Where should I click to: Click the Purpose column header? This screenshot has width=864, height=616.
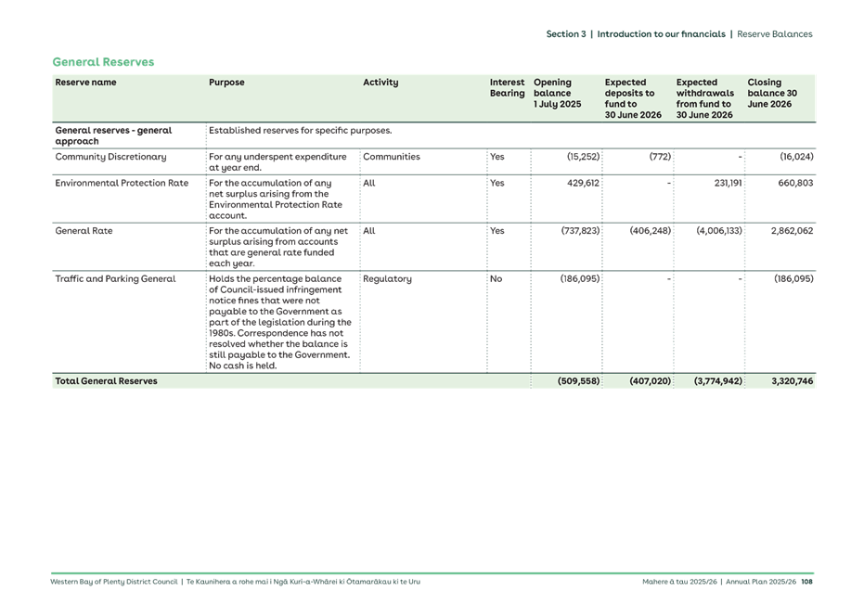226,82
